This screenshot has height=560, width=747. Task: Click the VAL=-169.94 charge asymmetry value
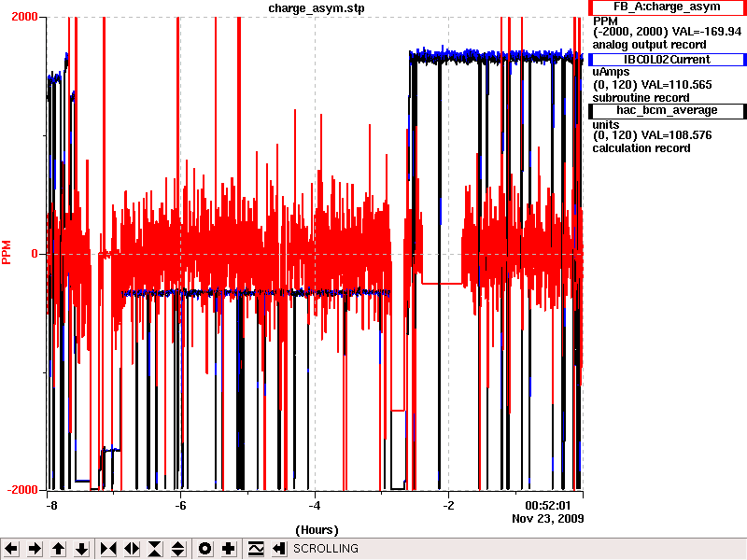coord(707,32)
